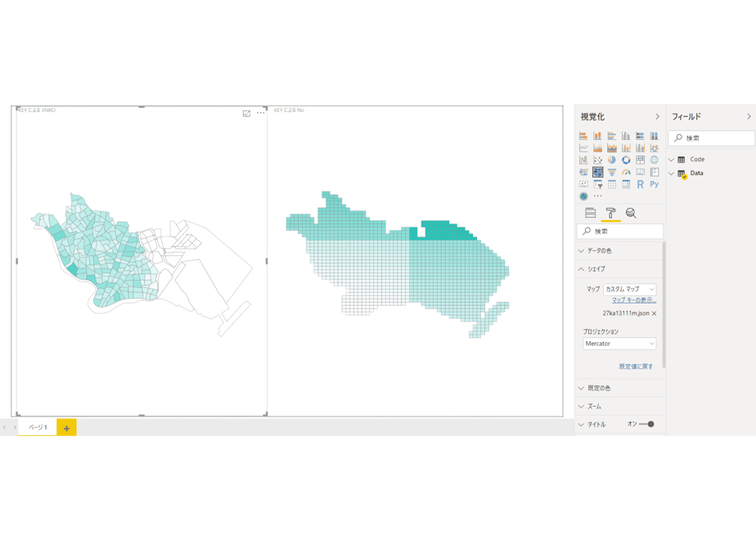Select the treemap visual
The height and width of the screenshot is (540, 756).
tap(640, 160)
